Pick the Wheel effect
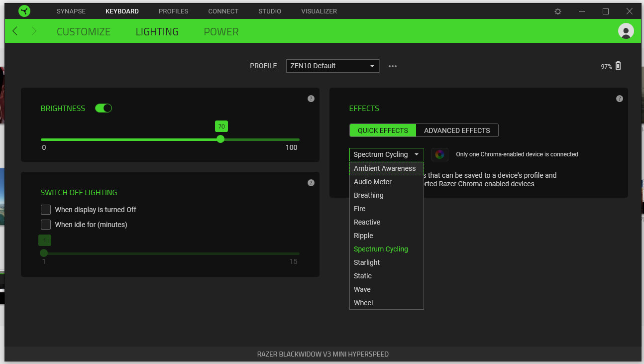Screen dimensions: 644x364 click(386, 303)
